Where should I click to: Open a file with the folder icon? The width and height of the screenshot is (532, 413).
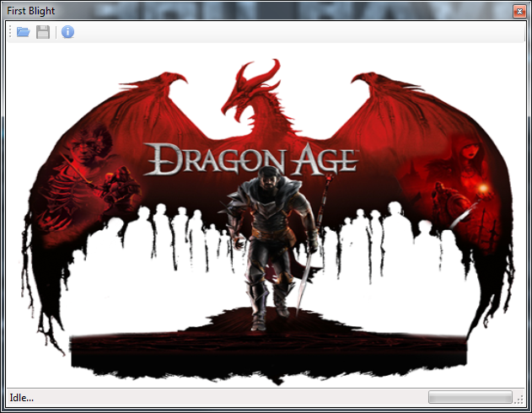[23, 32]
